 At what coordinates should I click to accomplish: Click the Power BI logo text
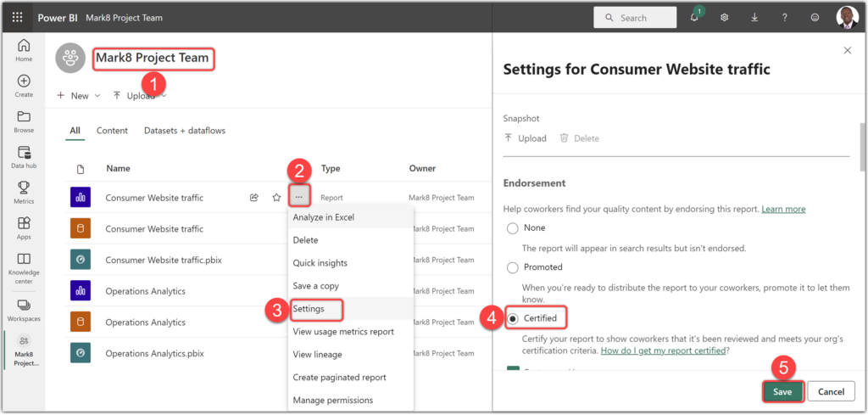pyautogui.click(x=57, y=18)
